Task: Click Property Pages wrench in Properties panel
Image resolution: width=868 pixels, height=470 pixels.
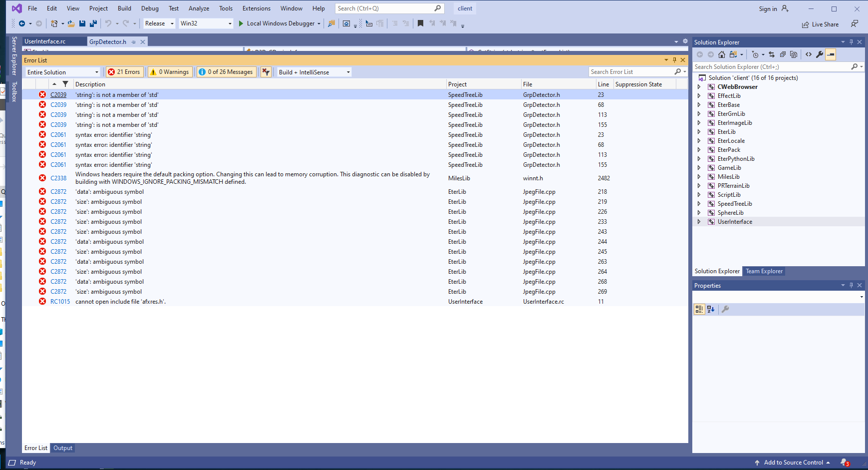Action: 725,309
